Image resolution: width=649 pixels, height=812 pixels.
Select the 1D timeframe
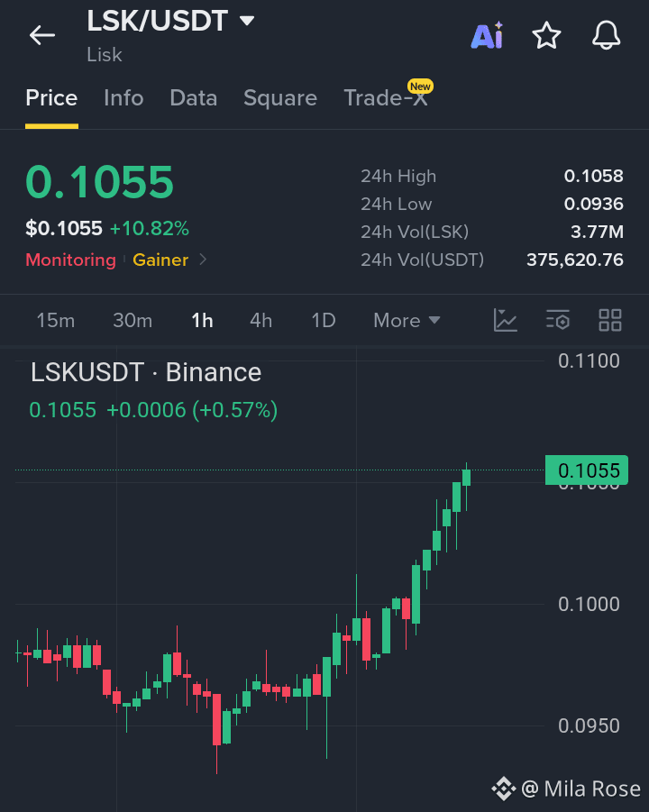click(x=324, y=320)
